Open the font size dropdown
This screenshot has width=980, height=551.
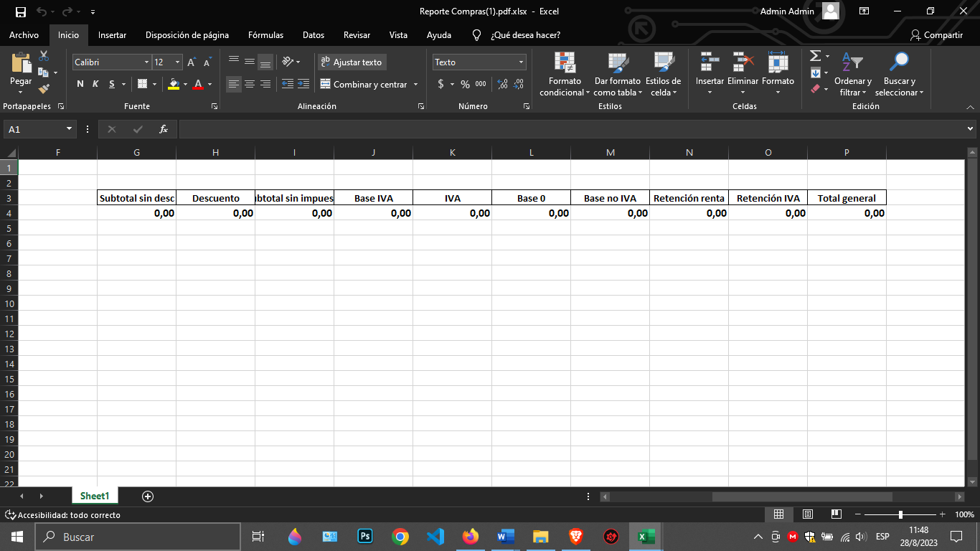tap(178, 62)
